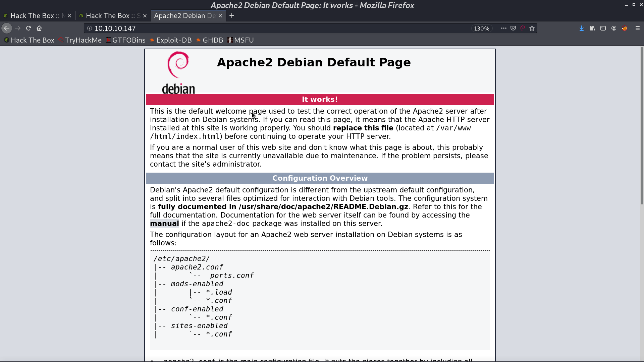Close the first Hack The Box tab
Screen dimensions: 644x362
(x=69, y=16)
